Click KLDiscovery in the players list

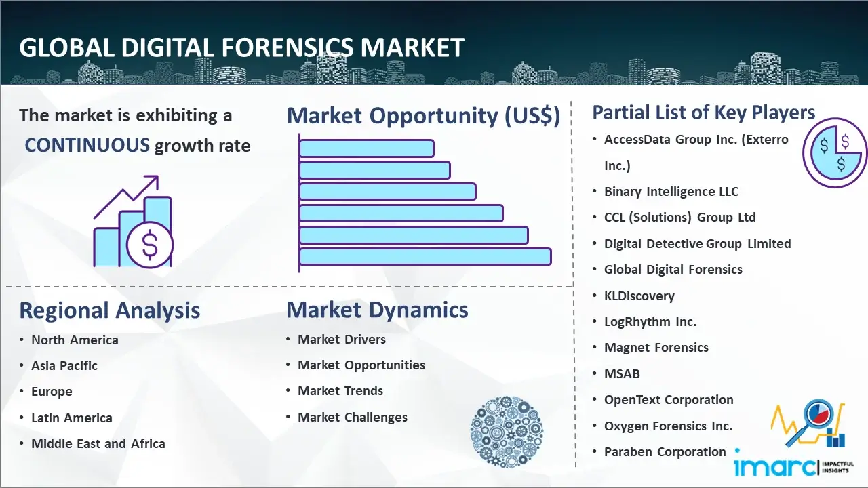tap(639, 296)
